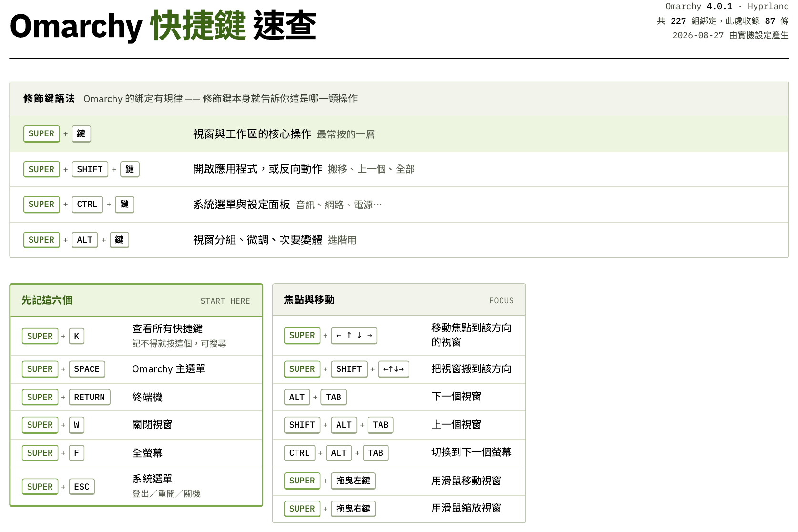Click the SUPER keycap beside "視窗與工作區的核心操作"

[x=41, y=134]
